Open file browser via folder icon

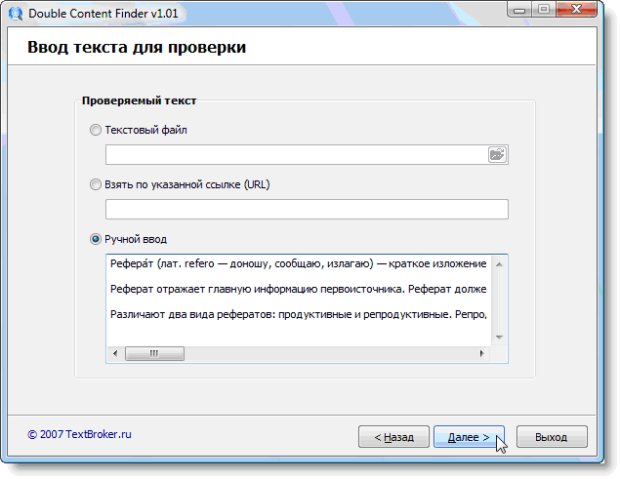(x=497, y=154)
